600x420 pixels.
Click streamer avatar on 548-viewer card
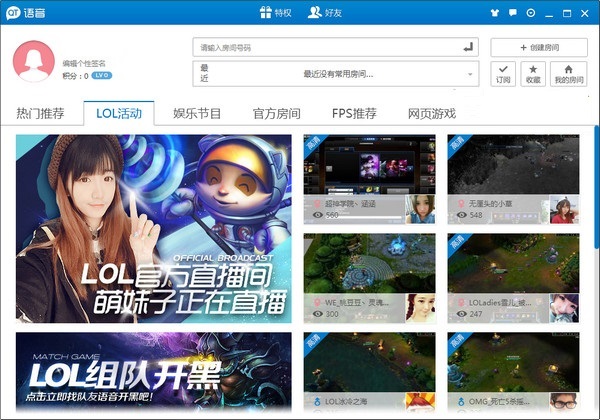(x=564, y=209)
